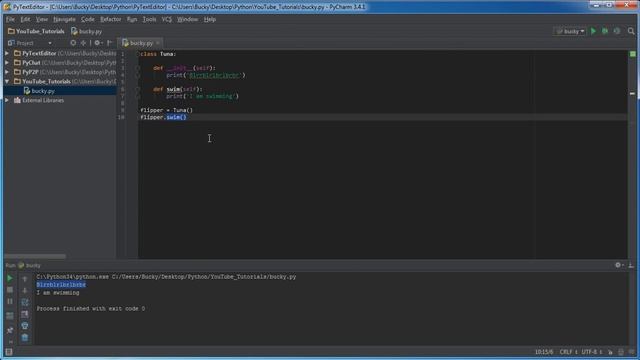
Task: Expand the PyTextEditor folder
Action: coord(7,53)
